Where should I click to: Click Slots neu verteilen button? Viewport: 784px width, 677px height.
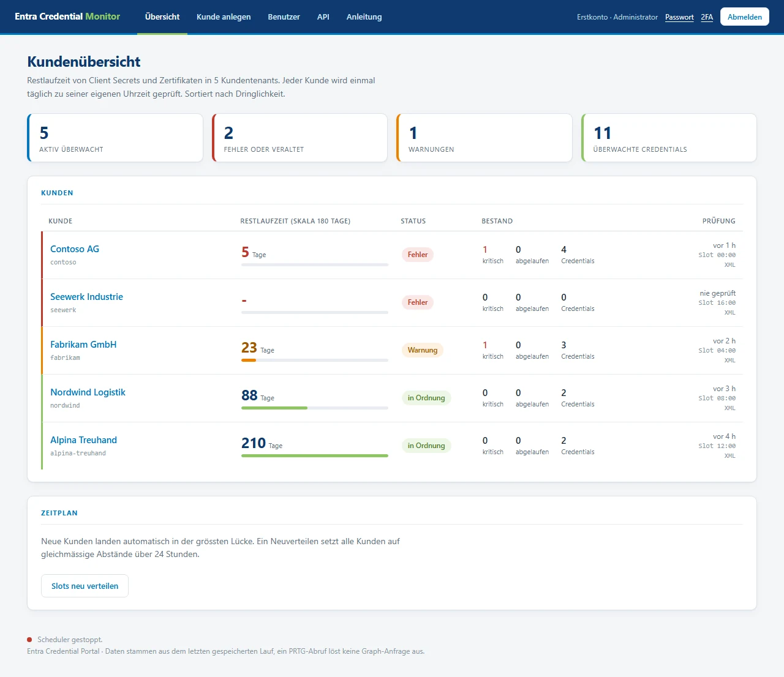(85, 586)
